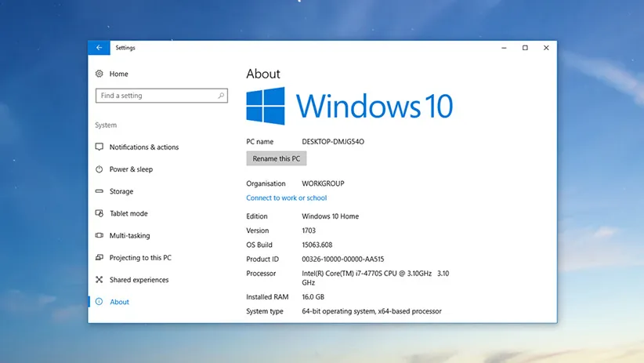Close the Settings window

pyautogui.click(x=546, y=48)
